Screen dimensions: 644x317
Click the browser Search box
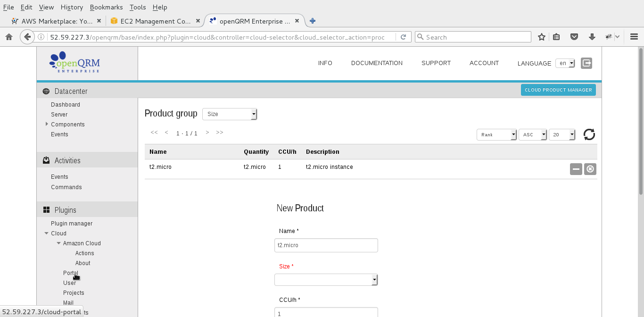point(473,37)
